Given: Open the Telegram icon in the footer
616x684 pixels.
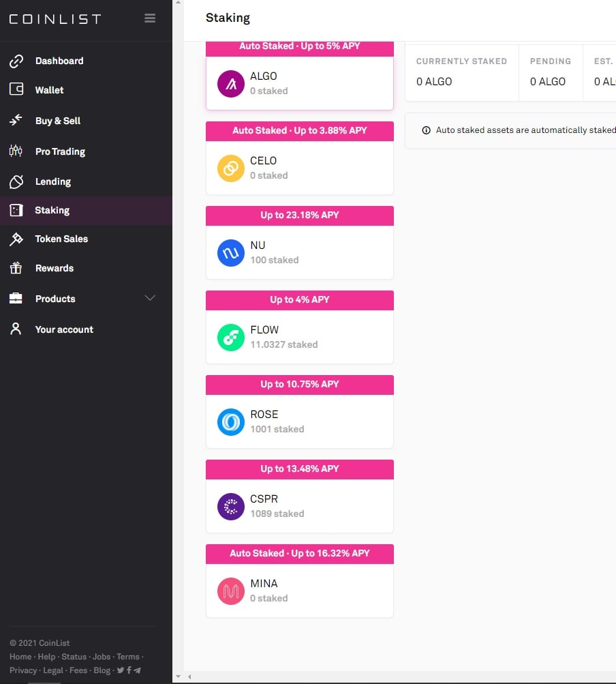Looking at the screenshot, I should click(138, 670).
